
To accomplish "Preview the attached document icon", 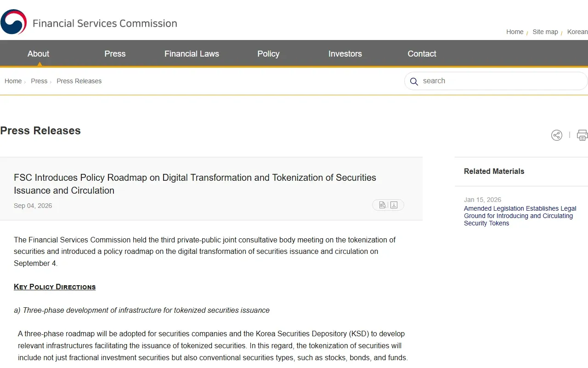I will pyautogui.click(x=382, y=205).
